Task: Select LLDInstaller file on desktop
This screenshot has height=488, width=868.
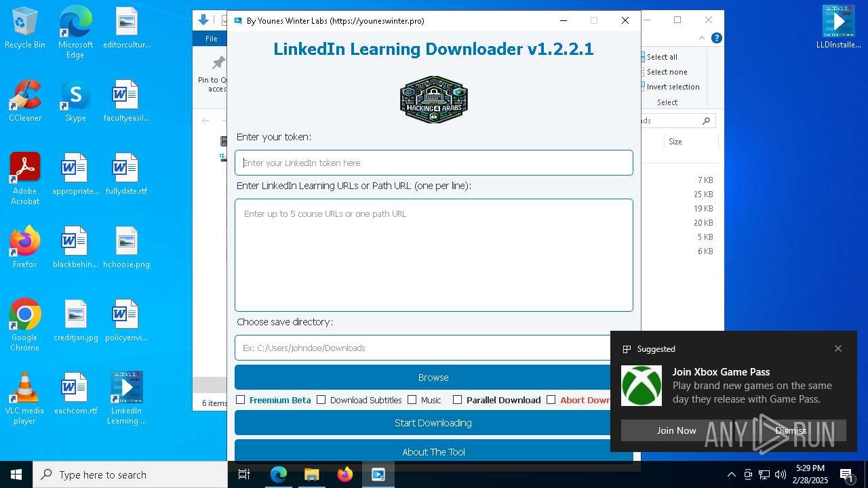Action: pyautogui.click(x=839, y=27)
